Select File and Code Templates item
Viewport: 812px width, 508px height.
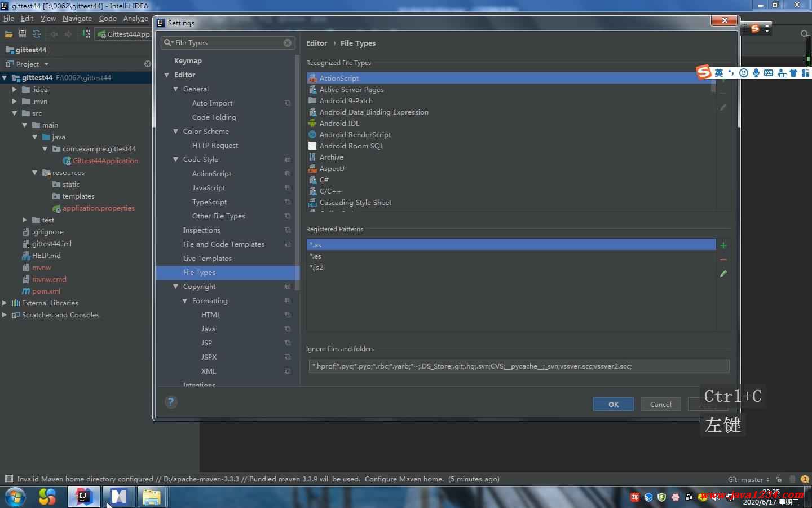224,244
